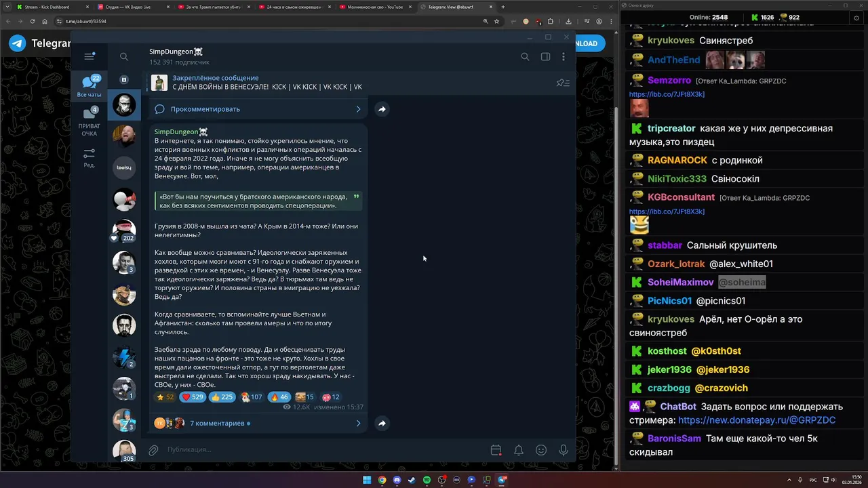Toggle the reaction showing 107
This screenshot has height=488, width=868.
tap(252, 397)
